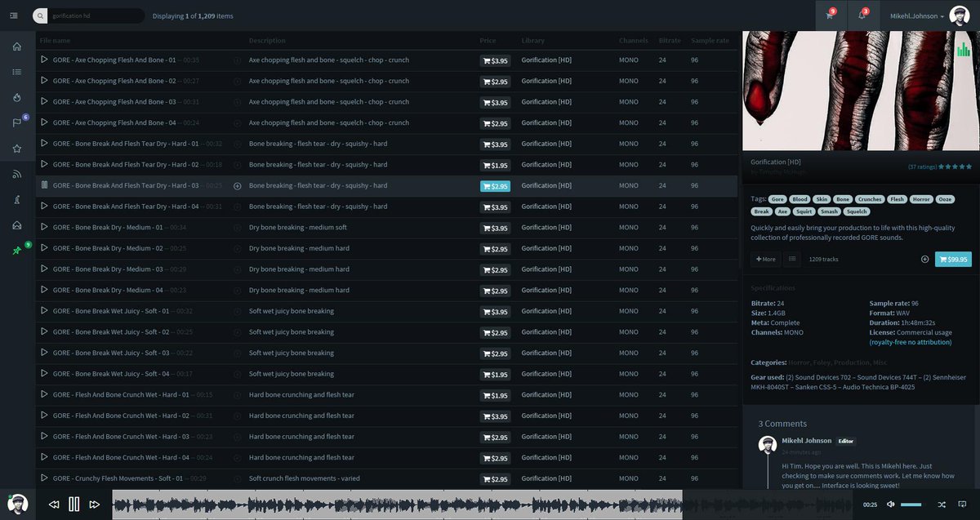Mute audio with the speaker icon
The image size is (980, 520).
[891, 504]
